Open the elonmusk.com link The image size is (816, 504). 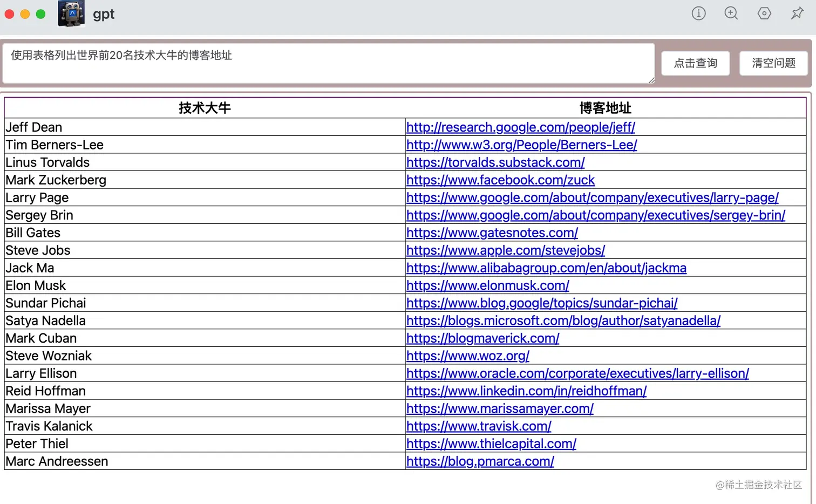click(488, 285)
